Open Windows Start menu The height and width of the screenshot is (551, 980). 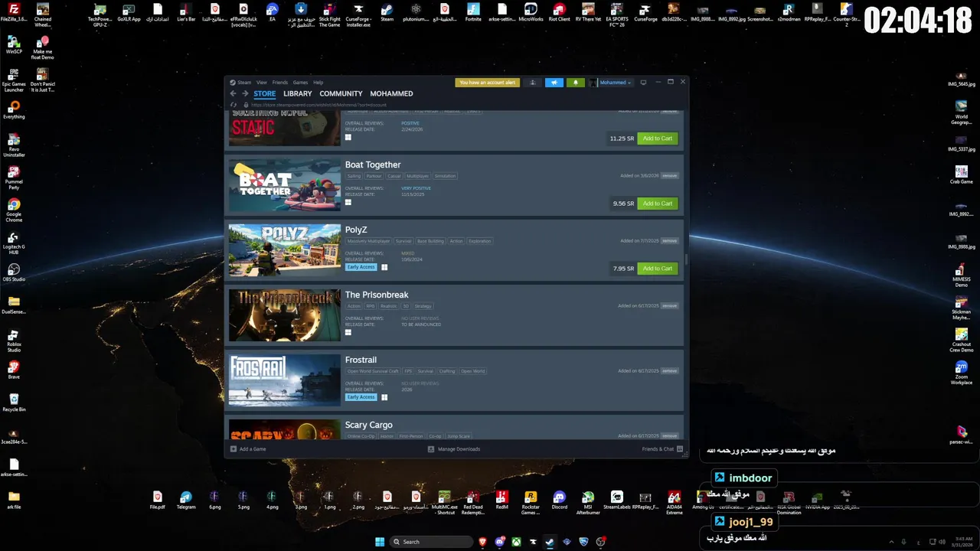pos(380,542)
